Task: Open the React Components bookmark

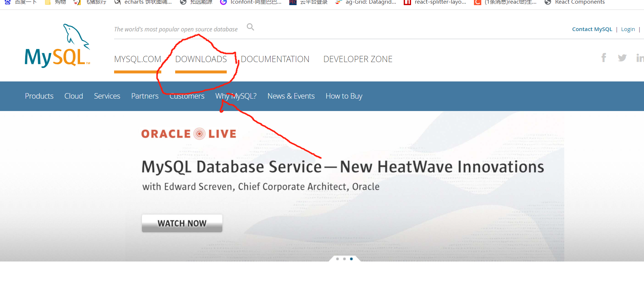Action: point(575,2)
